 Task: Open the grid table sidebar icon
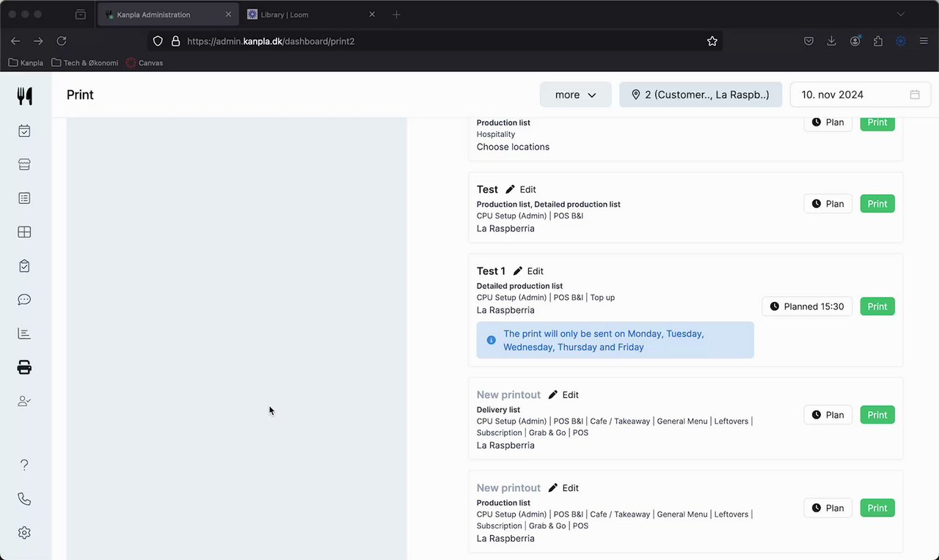(x=24, y=232)
